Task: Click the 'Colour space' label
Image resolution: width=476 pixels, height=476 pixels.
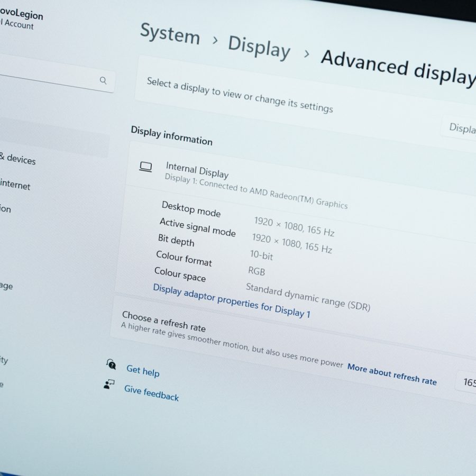Action: (x=180, y=274)
